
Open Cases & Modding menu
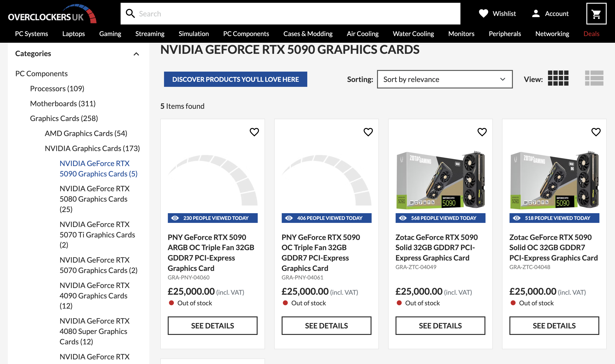coord(308,33)
